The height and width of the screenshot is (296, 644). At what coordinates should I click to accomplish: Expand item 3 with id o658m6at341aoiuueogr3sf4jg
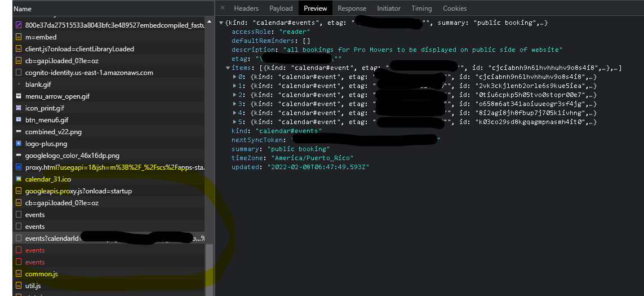(234, 104)
